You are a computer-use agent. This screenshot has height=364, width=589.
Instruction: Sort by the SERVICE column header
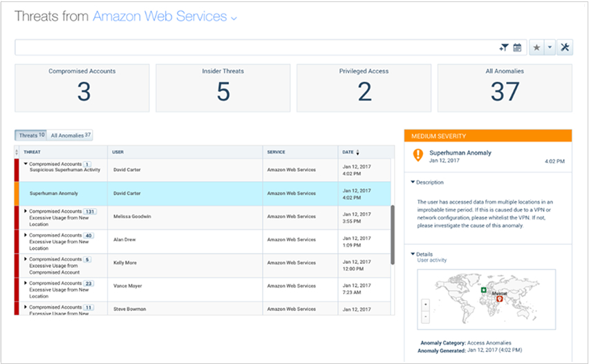click(x=276, y=152)
